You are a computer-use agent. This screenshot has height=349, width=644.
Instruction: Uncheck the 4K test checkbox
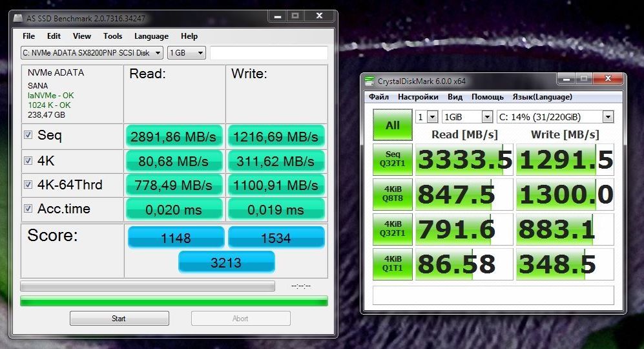(28, 161)
